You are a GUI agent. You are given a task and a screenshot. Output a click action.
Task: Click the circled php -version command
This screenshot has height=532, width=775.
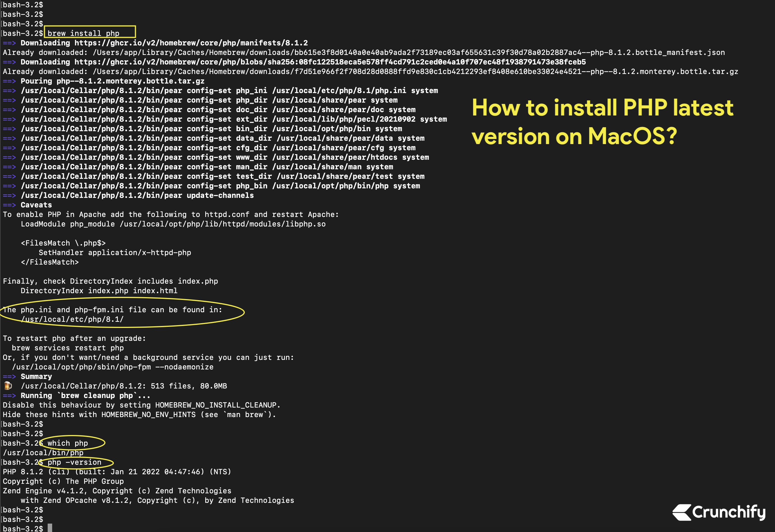tap(74, 462)
